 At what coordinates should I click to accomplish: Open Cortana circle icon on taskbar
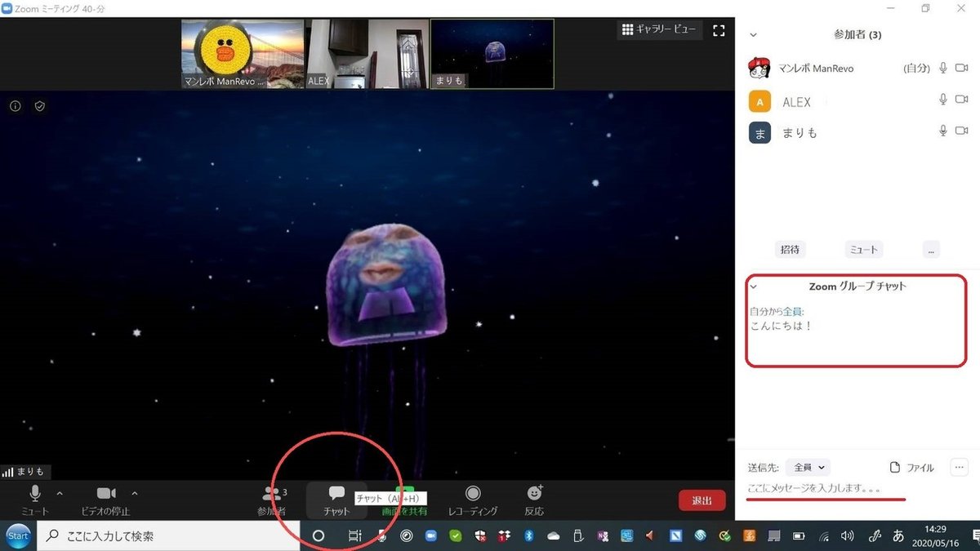click(318, 536)
